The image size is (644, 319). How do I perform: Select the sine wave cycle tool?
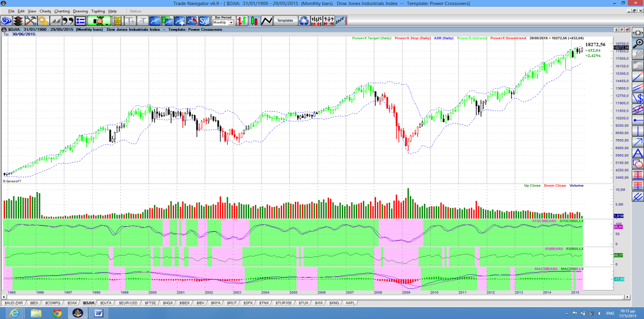click(638, 109)
